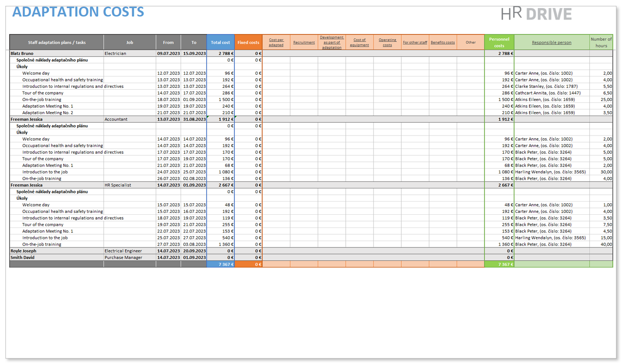Click the Total cost column header
Viewport: 621px width, 364px height.
[x=220, y=42]
